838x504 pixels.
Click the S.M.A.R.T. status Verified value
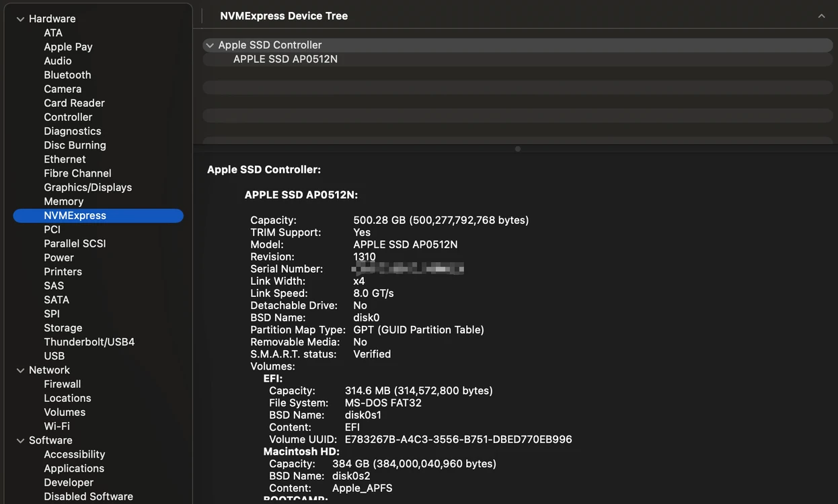372,354
